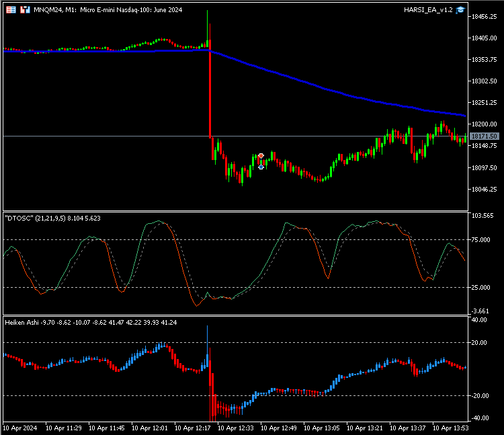
Task: Click the 20.00 Heiken Ashi scale value
Action: click(x=479, y=343)
